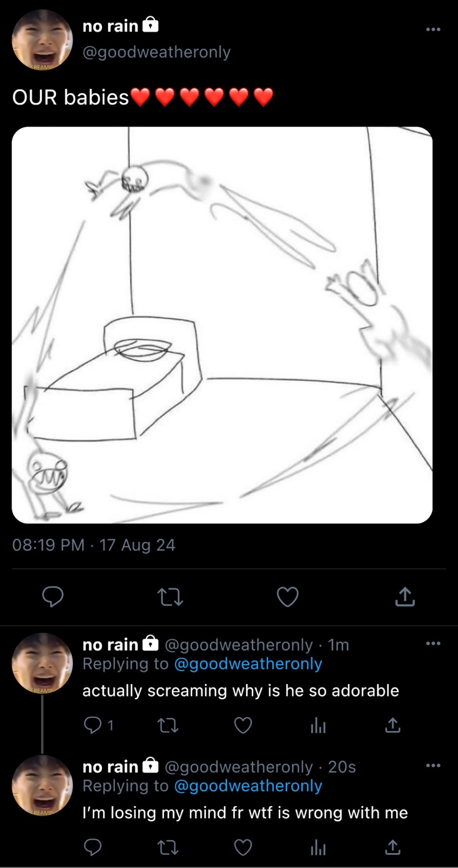Open @goodweatheronly link in the last reply

[248, 786]
